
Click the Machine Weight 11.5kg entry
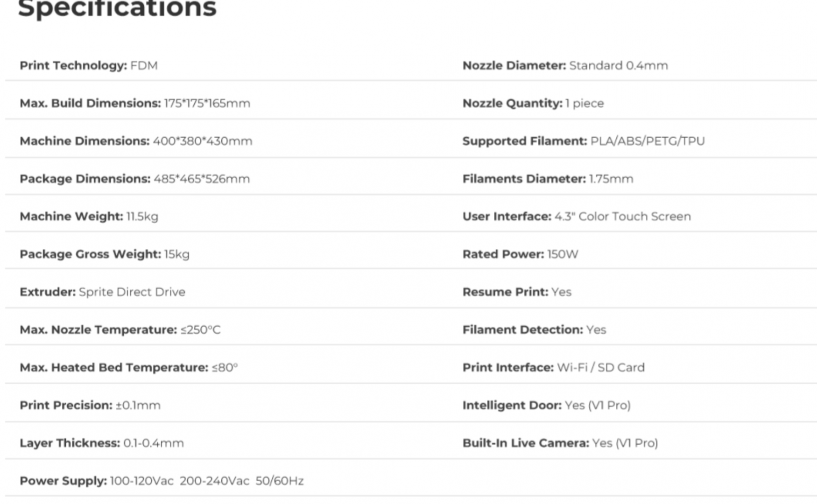(89, 217)
